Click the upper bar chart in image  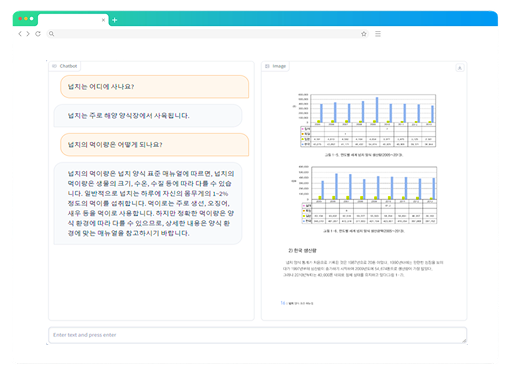coord(364,121)
